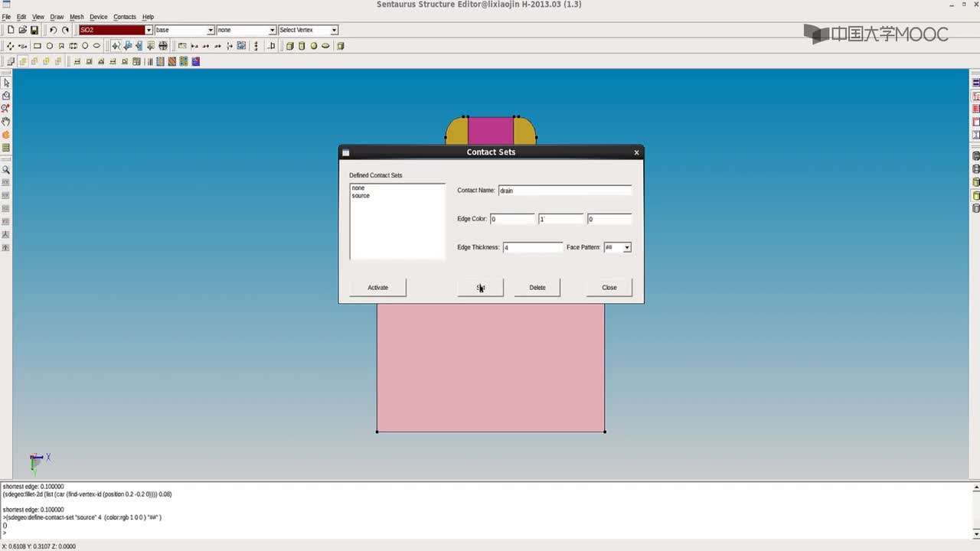Viewport: 980px width, 551px height.
Task: Click the blue striped mesh icon in third toolbar
Action: click(x=160, y=61)
